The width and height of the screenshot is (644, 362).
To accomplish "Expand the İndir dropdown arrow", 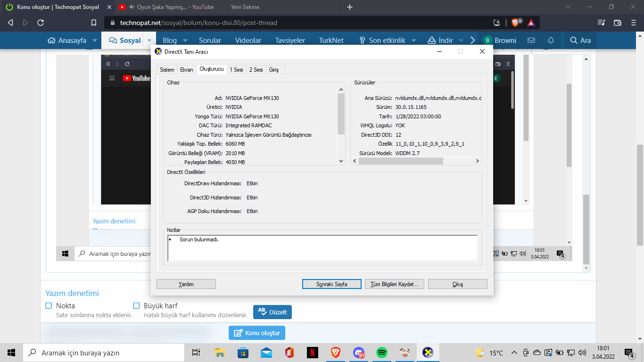I will pos(461,41).
